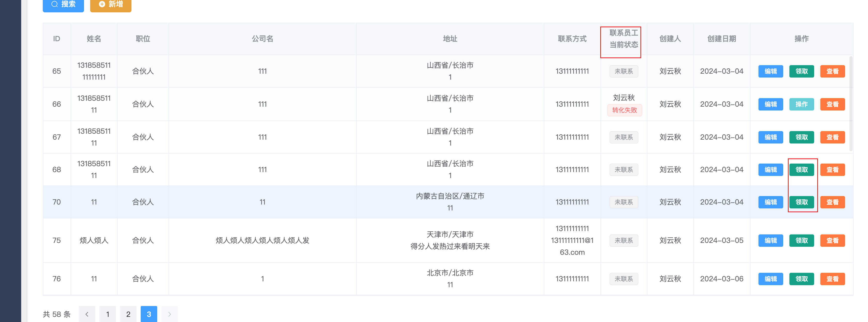Claim row 67 with 领取 button
This screenshot has width=868, height=322.
pos(801,137)
